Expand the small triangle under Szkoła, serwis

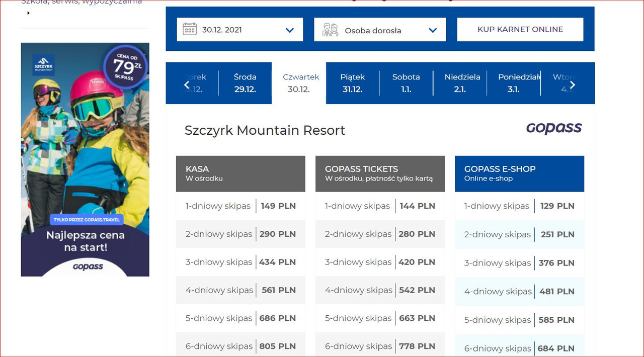28,13
